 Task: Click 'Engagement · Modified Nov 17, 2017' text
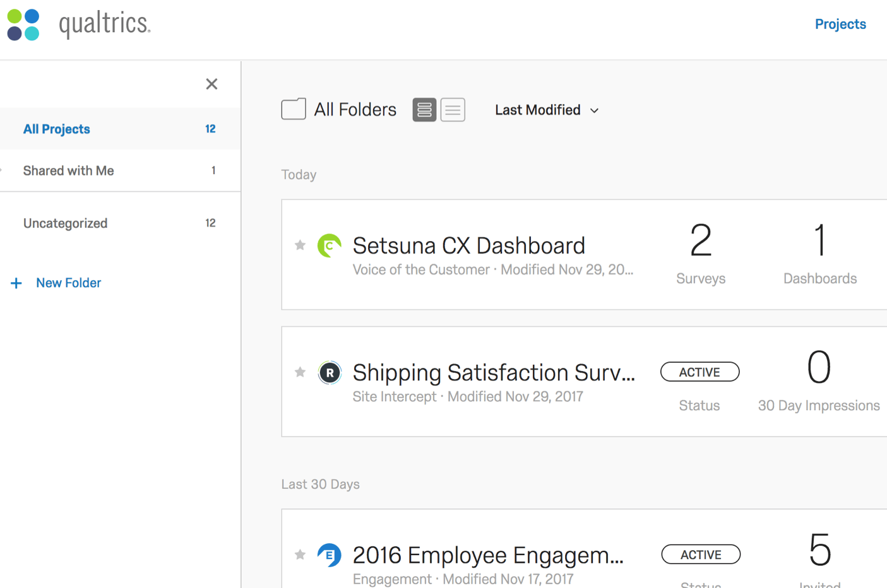coord(463,579)
